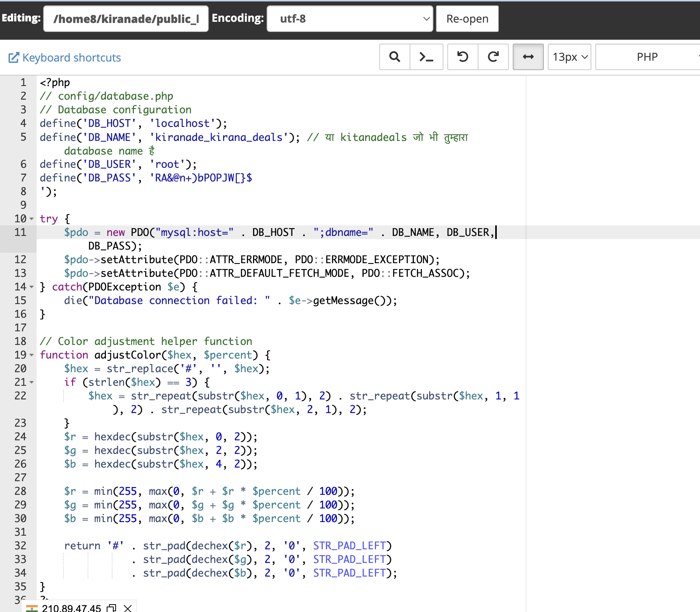
Task: Redo the last undone edit
Action: pos(493,57)
